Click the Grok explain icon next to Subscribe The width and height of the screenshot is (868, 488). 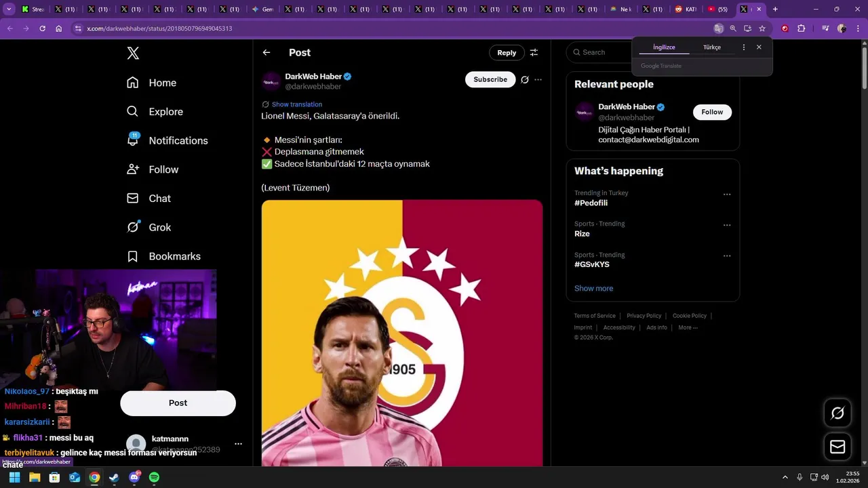[x=524, y=79]
